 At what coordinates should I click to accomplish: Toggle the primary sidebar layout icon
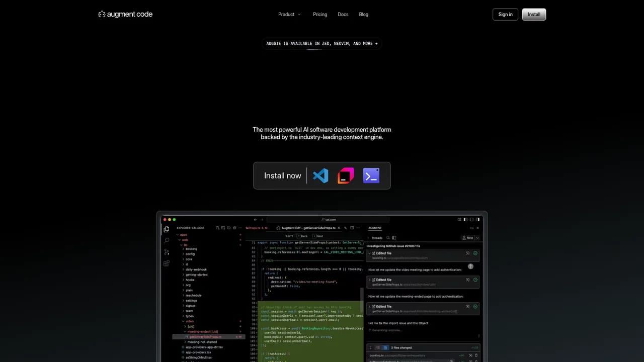465,220
